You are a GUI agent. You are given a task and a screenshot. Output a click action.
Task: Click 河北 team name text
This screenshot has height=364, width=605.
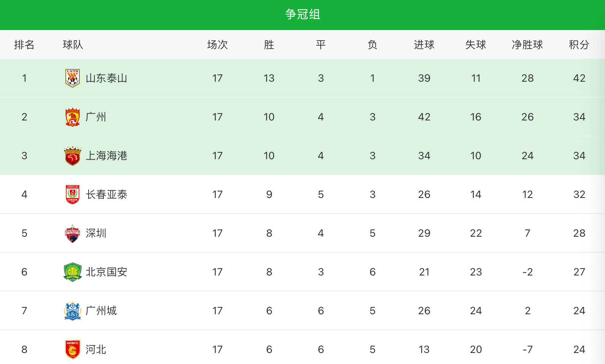pos(96,350)
